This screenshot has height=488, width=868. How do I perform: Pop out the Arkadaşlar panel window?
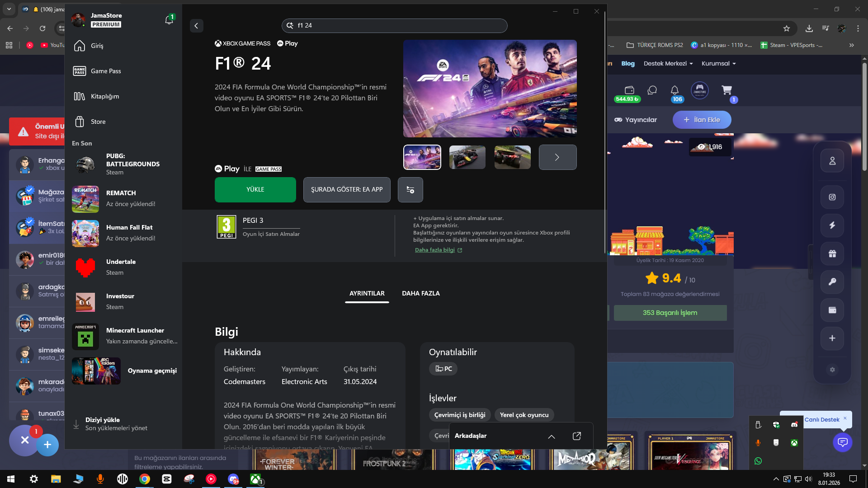pos(577,436)
